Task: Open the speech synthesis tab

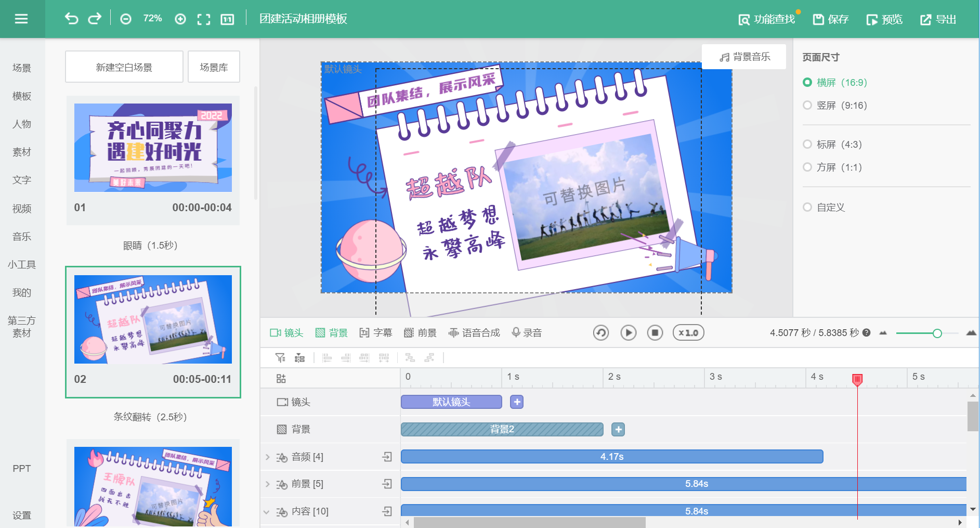Action: [474, 333]
